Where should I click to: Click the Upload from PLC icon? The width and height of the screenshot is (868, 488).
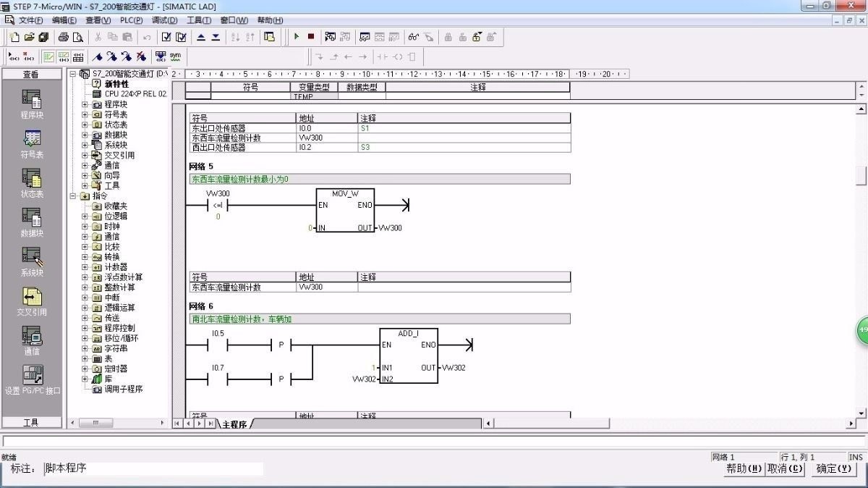[x=201, y=37]
